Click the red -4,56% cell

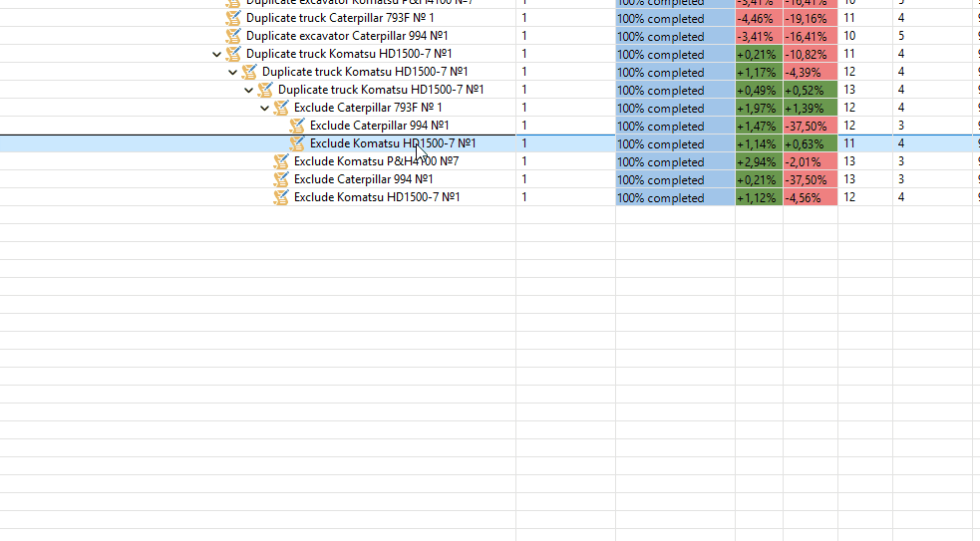click(x=810, y=198)
